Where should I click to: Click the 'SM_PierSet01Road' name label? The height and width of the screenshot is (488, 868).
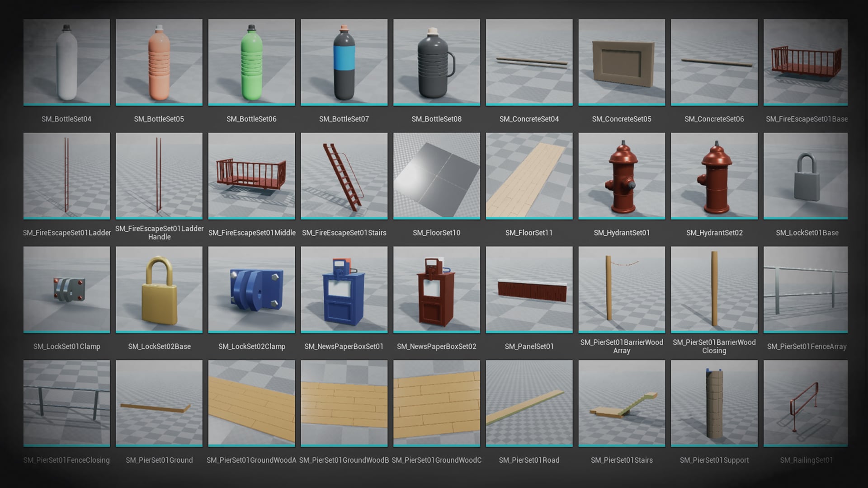(529, 460)
